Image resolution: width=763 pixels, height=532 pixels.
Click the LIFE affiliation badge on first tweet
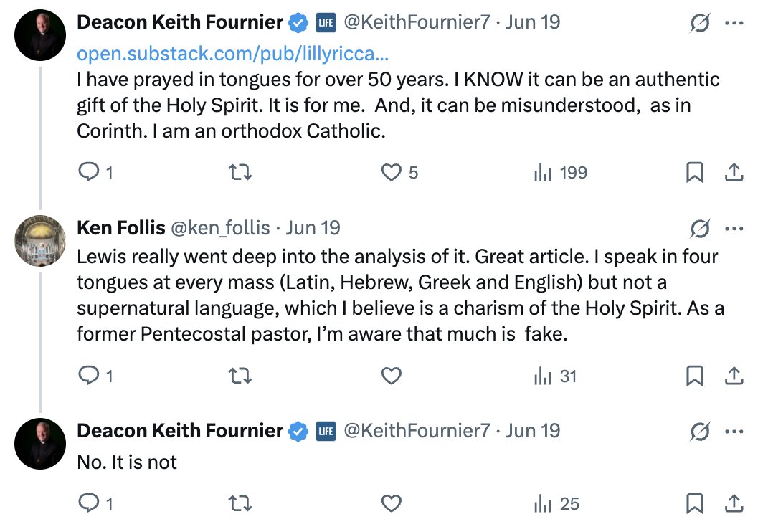click(326, 24)
